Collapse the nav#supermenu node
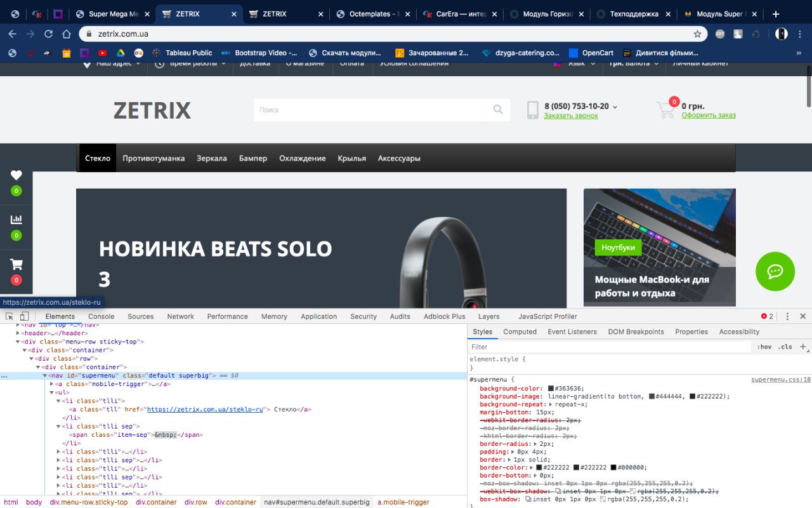 [45, 376]
